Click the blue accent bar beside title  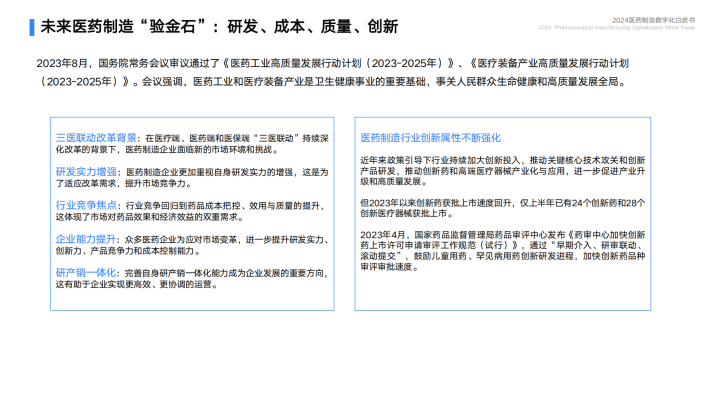[32, 27]
